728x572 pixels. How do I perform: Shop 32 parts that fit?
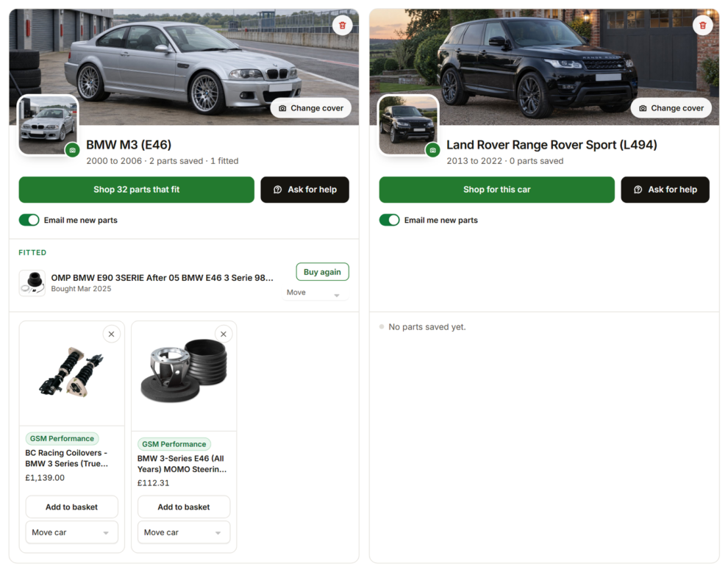point(137,190)
